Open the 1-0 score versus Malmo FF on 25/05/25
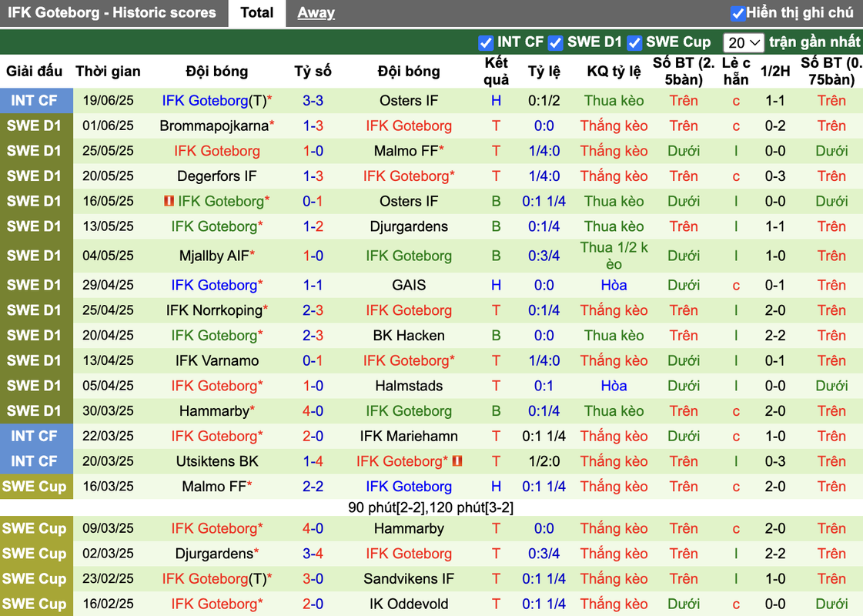Image resolution: width=863 pixels, height=616 pixels. click(x=313, y=151)
